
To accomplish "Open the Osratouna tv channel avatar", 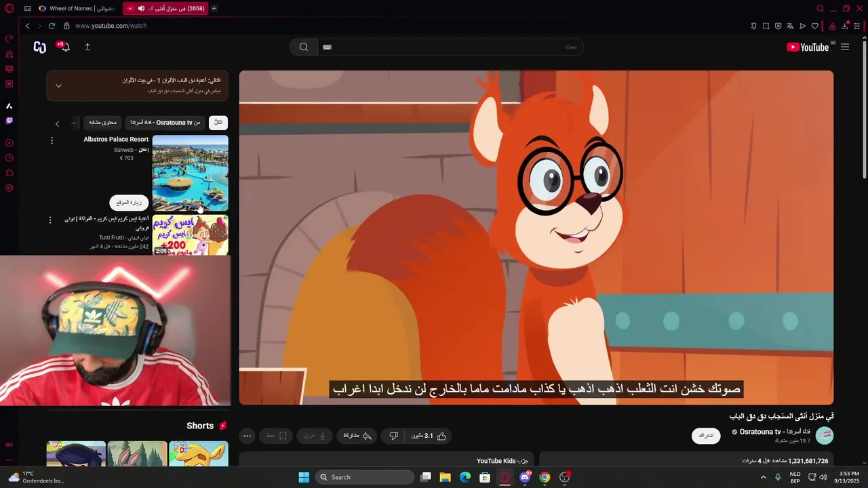I will pos(825,435).
